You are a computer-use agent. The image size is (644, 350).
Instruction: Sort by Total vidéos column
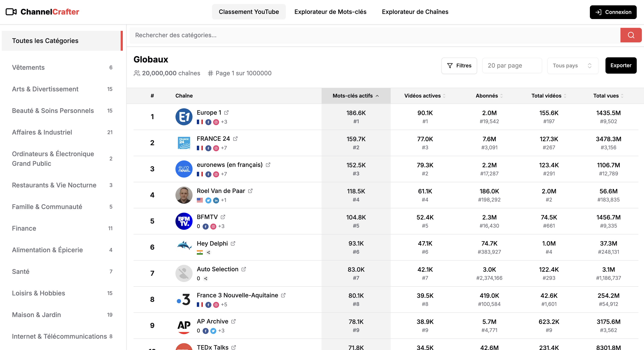click(549, 96)
